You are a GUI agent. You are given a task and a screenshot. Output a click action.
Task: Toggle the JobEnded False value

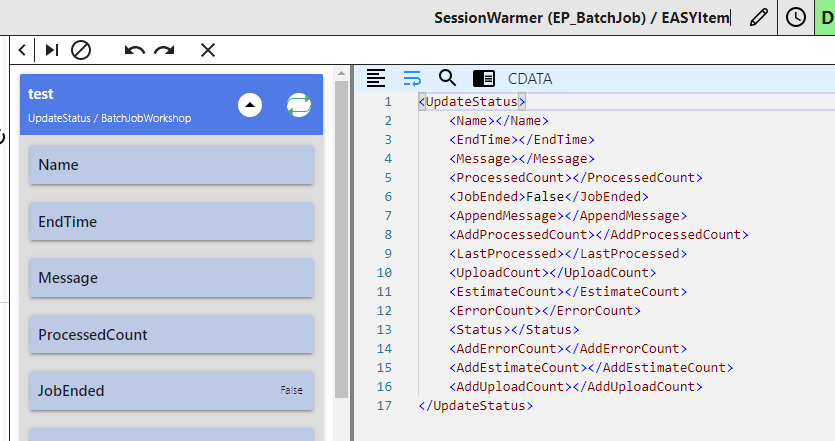[291, 390]
